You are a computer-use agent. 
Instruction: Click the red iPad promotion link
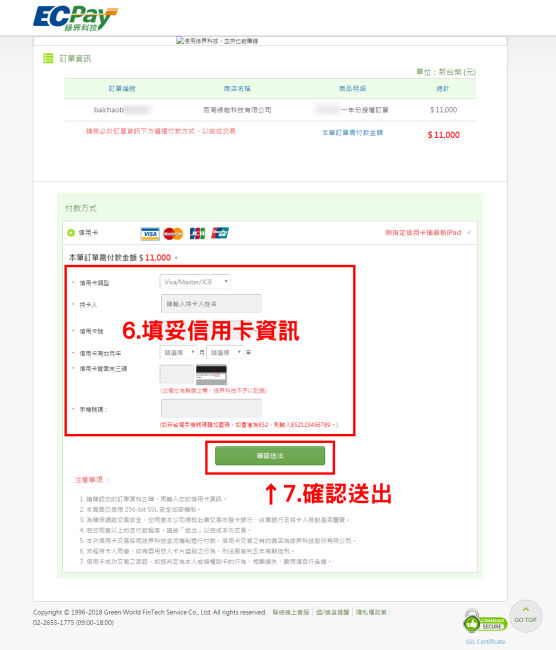(x=423, y=233)
